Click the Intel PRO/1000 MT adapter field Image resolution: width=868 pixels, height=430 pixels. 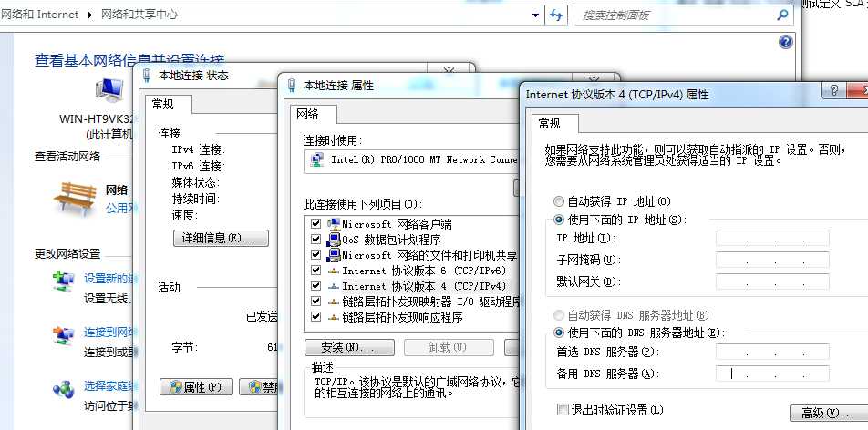point(410,160)
